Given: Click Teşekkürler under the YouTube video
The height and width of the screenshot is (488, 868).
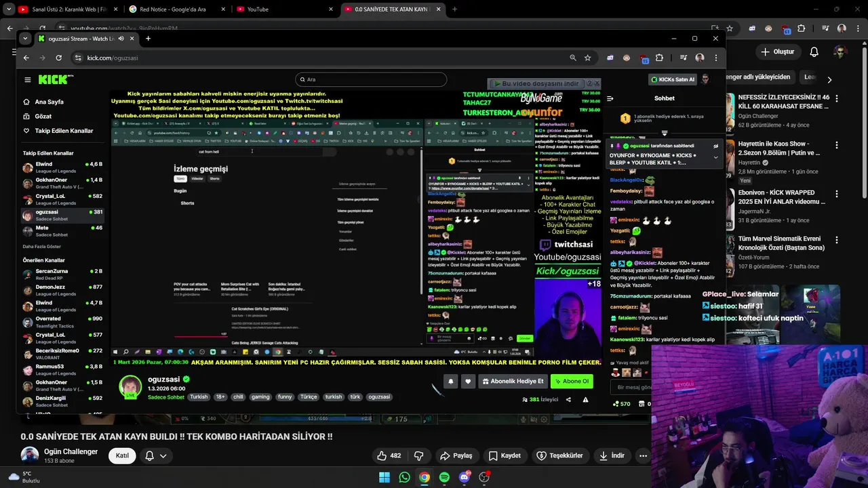Looking at the screenshot, I should click(560, 455).
